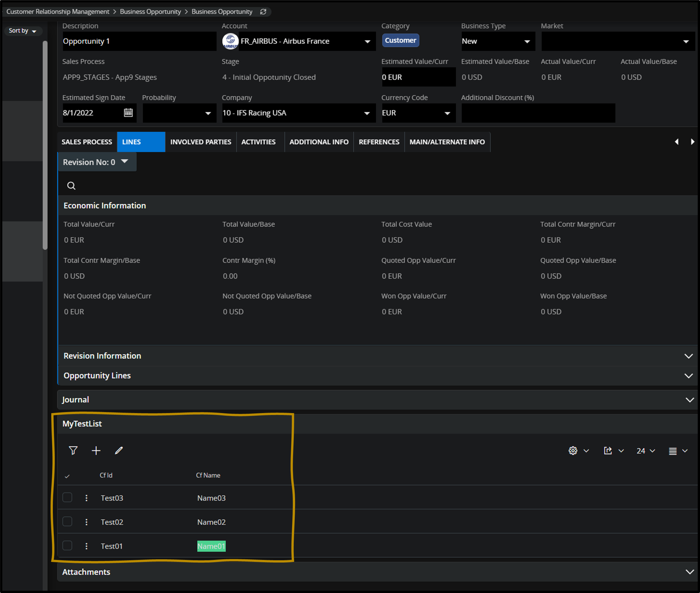Navigate to Customer Relationship Management breadcrumb
Image resolution: width=700 pixels, height=593 pixels.
(x=57, y=11)
